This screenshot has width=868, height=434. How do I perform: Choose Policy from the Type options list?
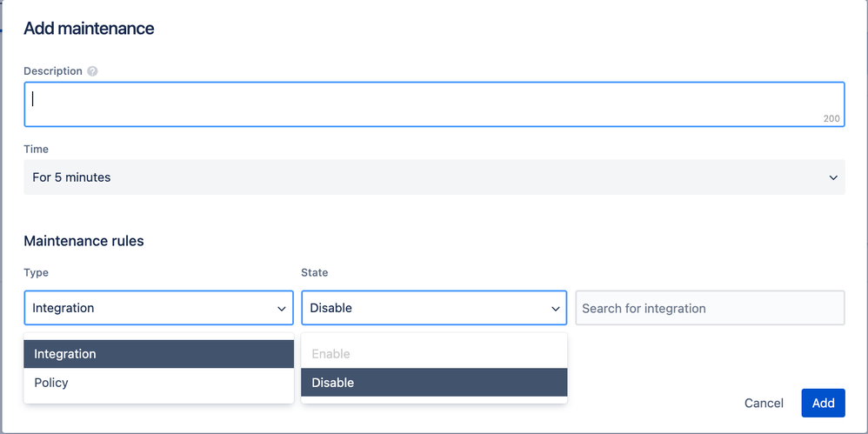[x=159, y=383]
